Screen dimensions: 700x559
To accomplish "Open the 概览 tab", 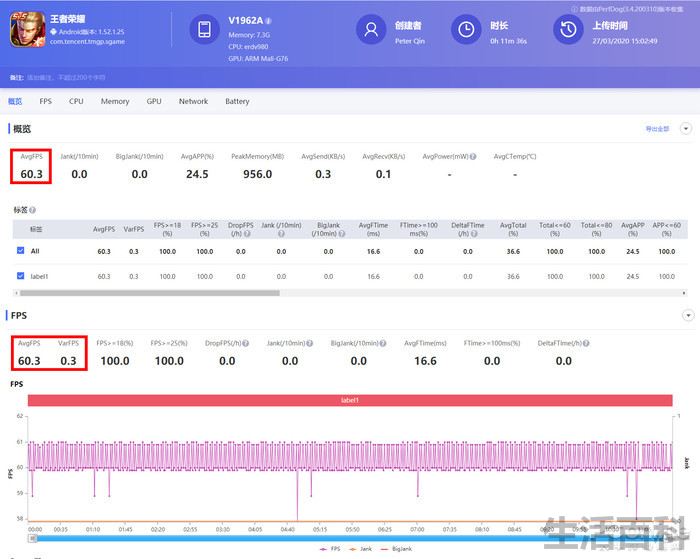I will click(15, 101).
